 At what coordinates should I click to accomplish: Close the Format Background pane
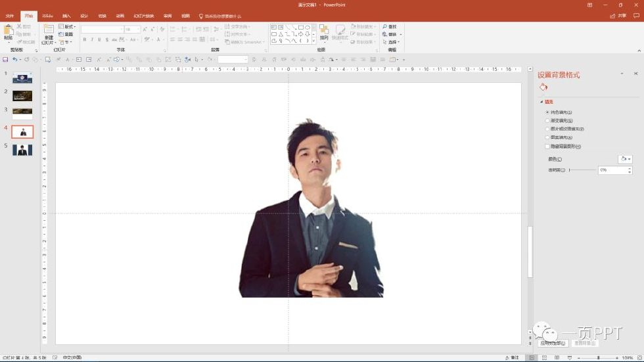(636, 74)
